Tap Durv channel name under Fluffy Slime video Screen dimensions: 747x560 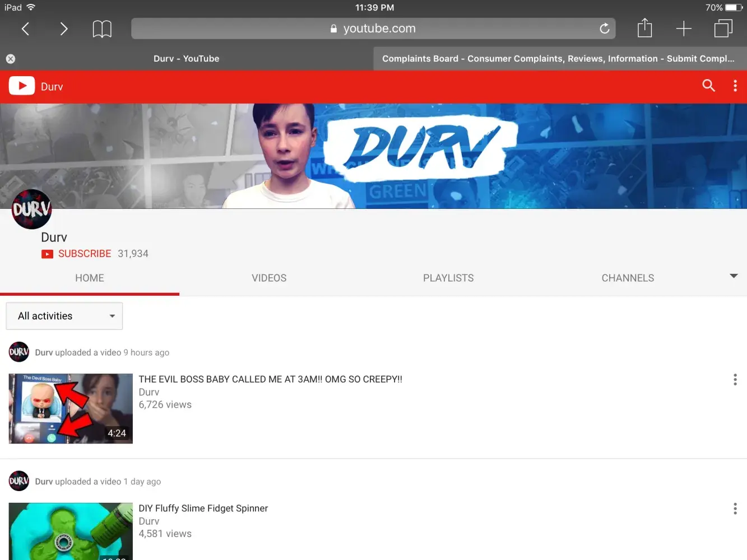click(x=149, y=521)
